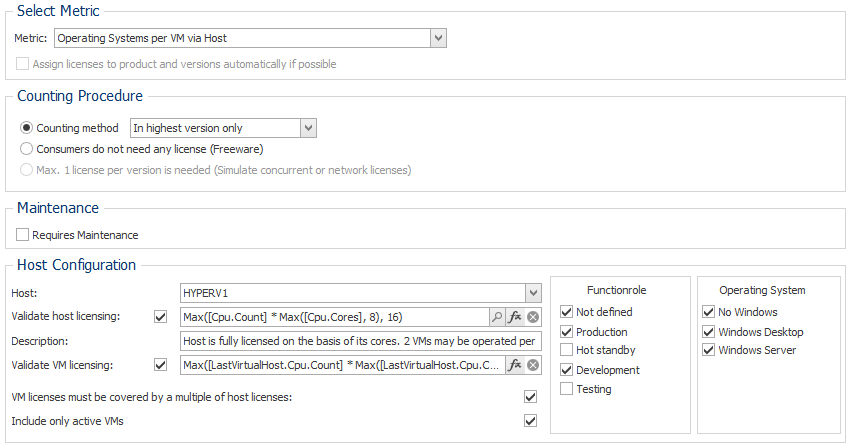The width and height of the screenshot is (851, 448).
Task: Click into the Description text field
Action: click(360, 341)
